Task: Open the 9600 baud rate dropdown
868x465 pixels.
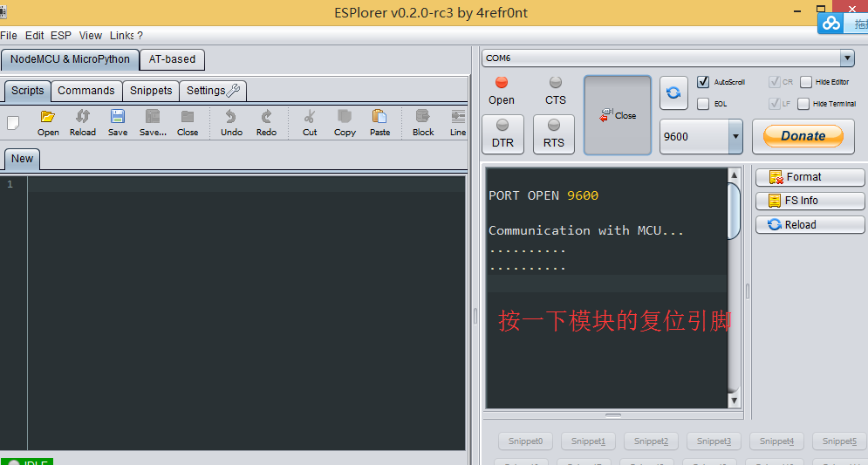Action: pyautogui.click(x=735, y=136)
